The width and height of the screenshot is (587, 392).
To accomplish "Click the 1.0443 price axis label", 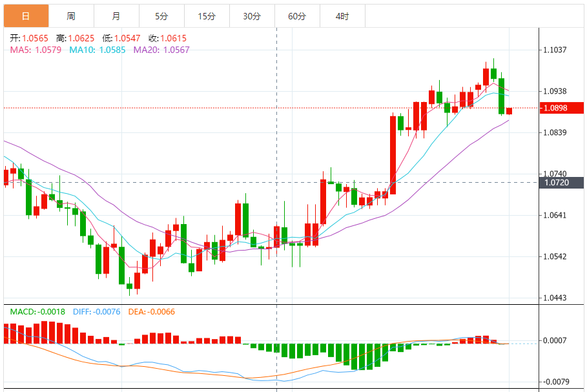I will (555, 298).
